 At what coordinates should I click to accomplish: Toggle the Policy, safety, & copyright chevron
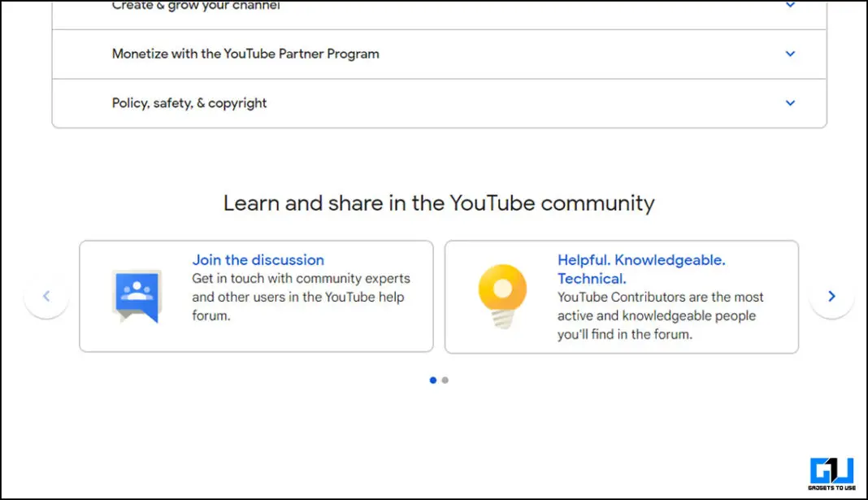(790, 103)
